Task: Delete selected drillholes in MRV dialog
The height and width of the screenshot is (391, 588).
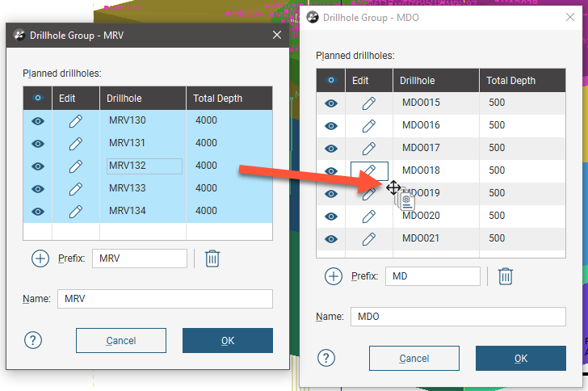Action: coord(212,259)
